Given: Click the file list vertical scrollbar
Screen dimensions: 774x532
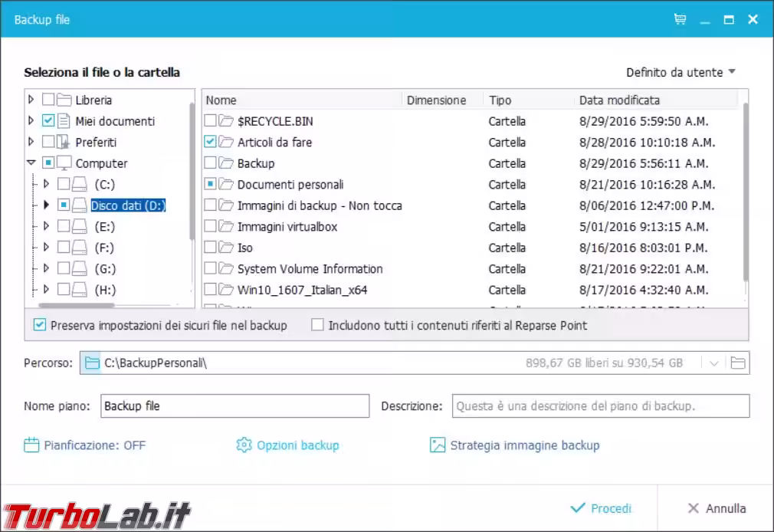Looking at the screenshot, I should (x=745, y=192).
